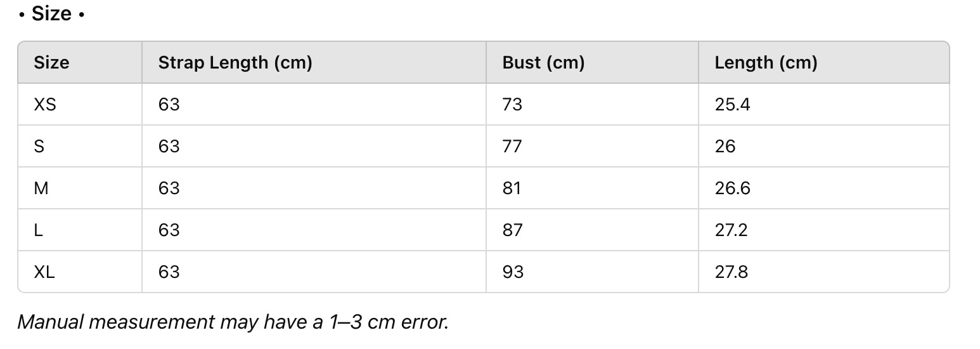Click the length value 27.8
980x349 pixels.
point(732,272)
